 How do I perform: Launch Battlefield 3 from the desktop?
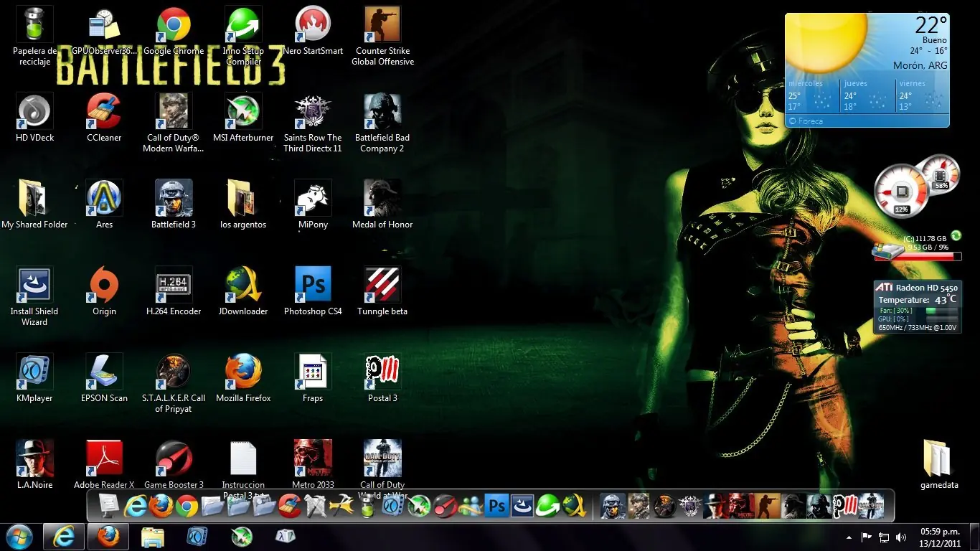click(173, 197)
